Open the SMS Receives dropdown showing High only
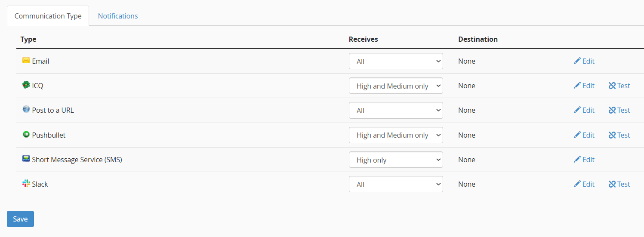Viewport: 644px width, 237px height. [396, 160]
